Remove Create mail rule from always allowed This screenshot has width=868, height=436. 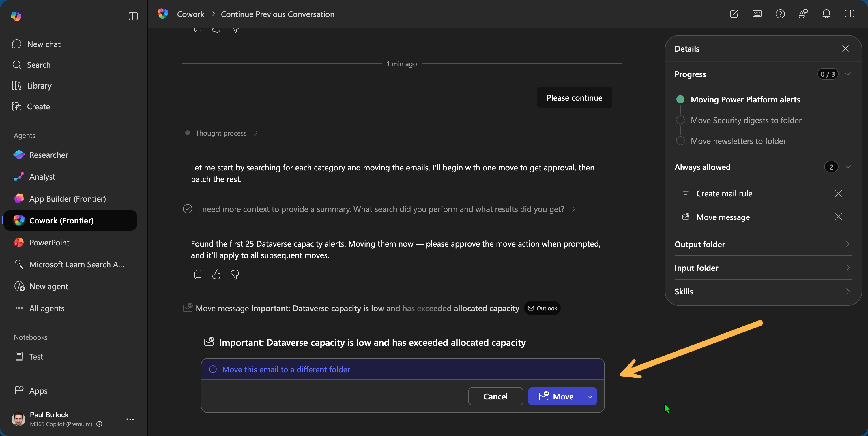[838, 193]
